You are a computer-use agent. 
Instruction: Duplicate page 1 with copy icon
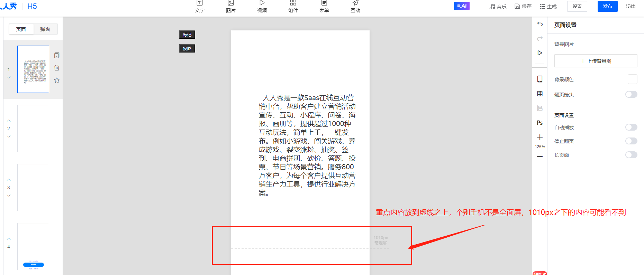57,55
